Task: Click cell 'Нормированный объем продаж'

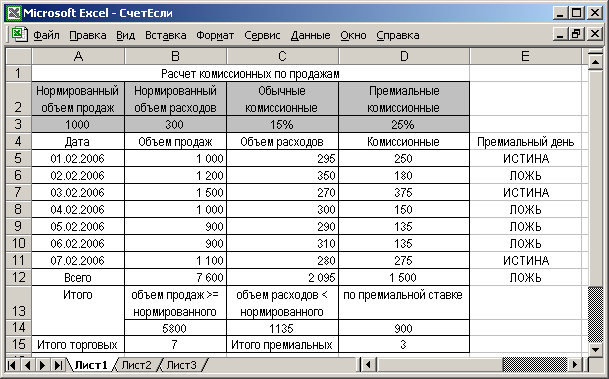Action: click(x=78, y=99)
